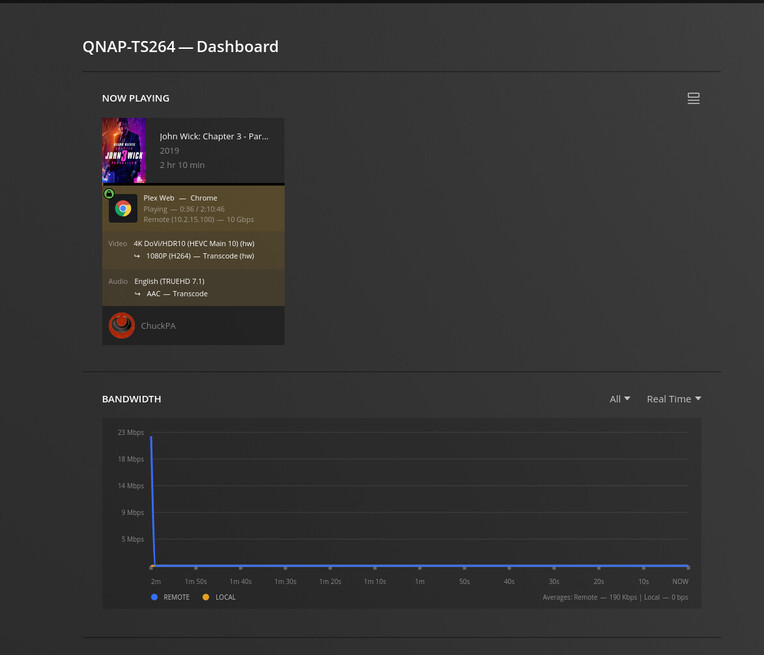Image resolution: width=764 pixels, height=655 pixels.
Task: Select 'English (TRUEHD 7.1)' audio text
Action: (170, 281)
